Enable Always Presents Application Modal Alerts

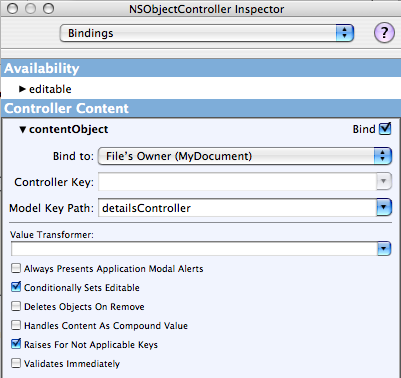pos(16,268)
